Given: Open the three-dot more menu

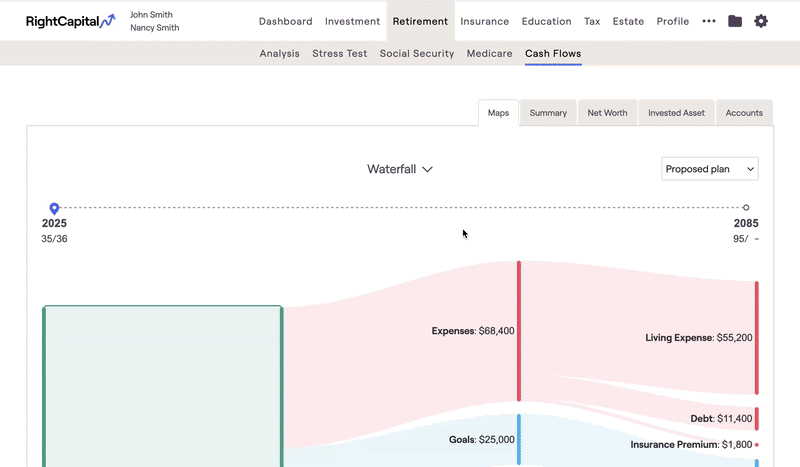Looking at the screenshot, I should [709, 21].
